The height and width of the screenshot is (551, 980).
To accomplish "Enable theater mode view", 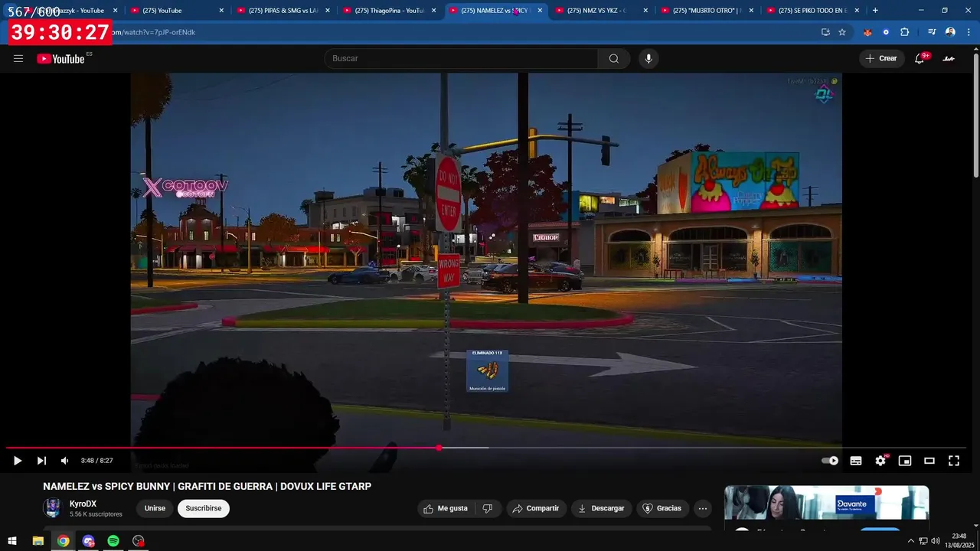I will point(929,461).
